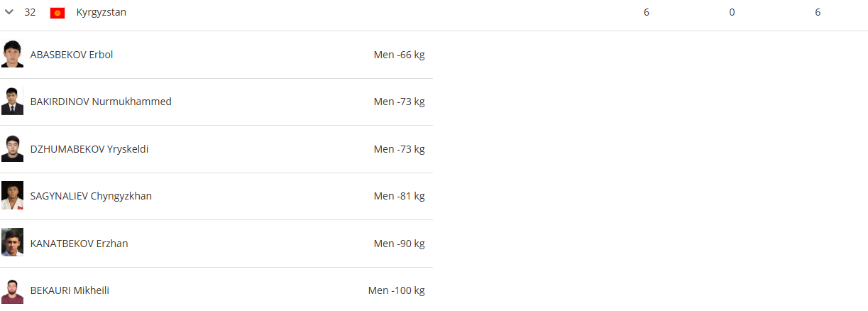Select the DZHUMABEKOV Yryskeldi name
868x311 pixels.
[x=89, y=149]
